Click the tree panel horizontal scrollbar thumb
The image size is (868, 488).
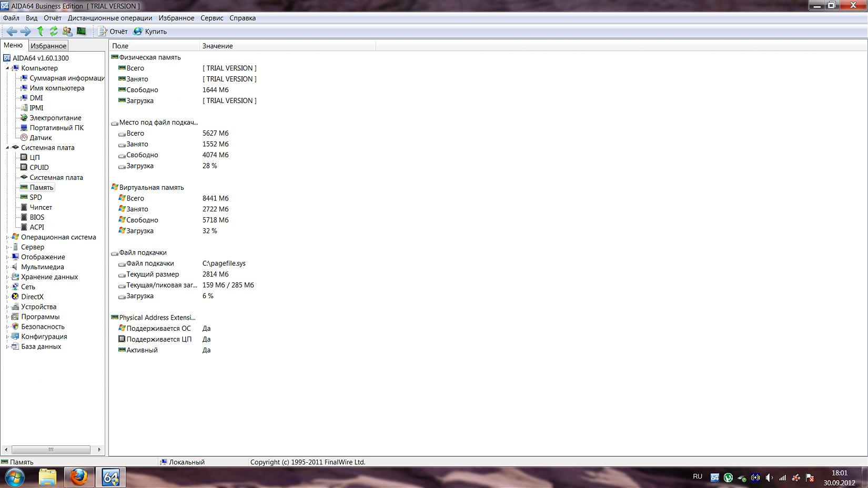coord(51,450)
